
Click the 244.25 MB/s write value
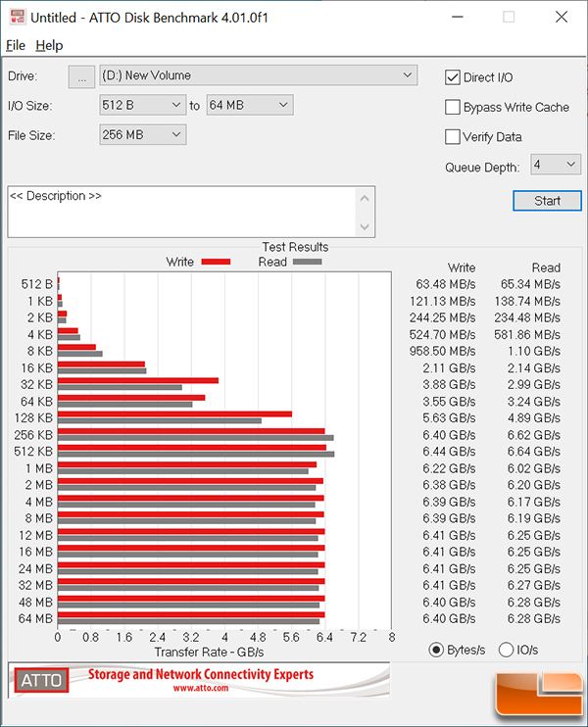point(442,317)
